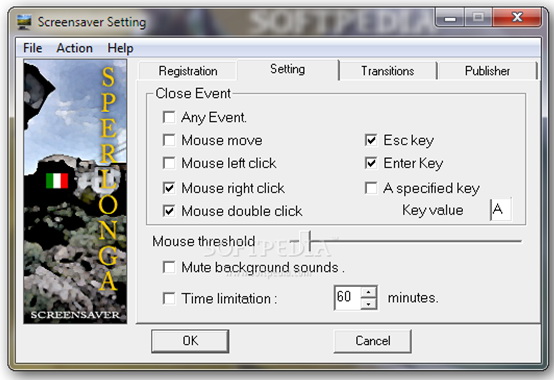
Task: Uncheck Mouse right click
Action: coord(169,188)
